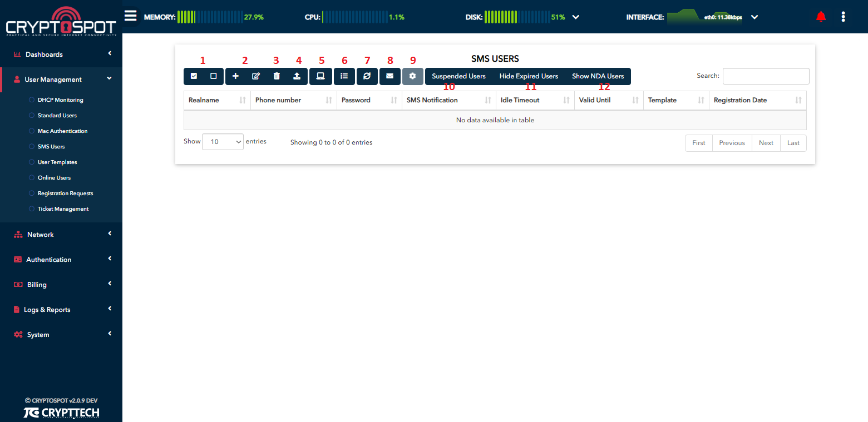Click the settings gear icon in the toolbar
This screenshot has width=868, height=422.
tap(412, 76)
